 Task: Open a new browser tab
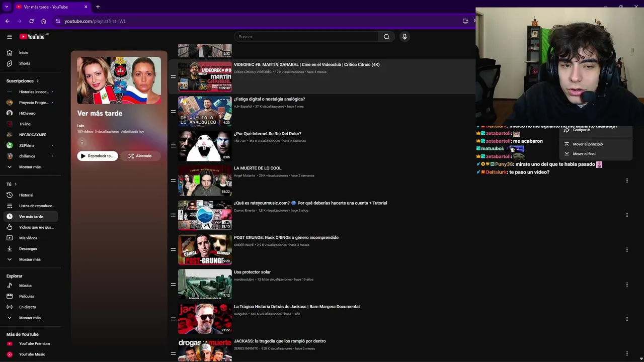click(x=98, y=7)
